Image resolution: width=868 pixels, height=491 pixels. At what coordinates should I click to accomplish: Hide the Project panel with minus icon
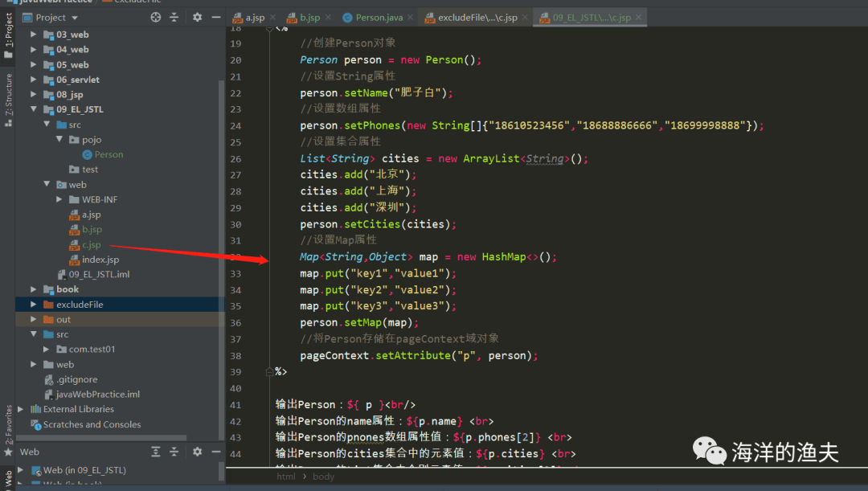pyautogui.click(x=216, y=17)
